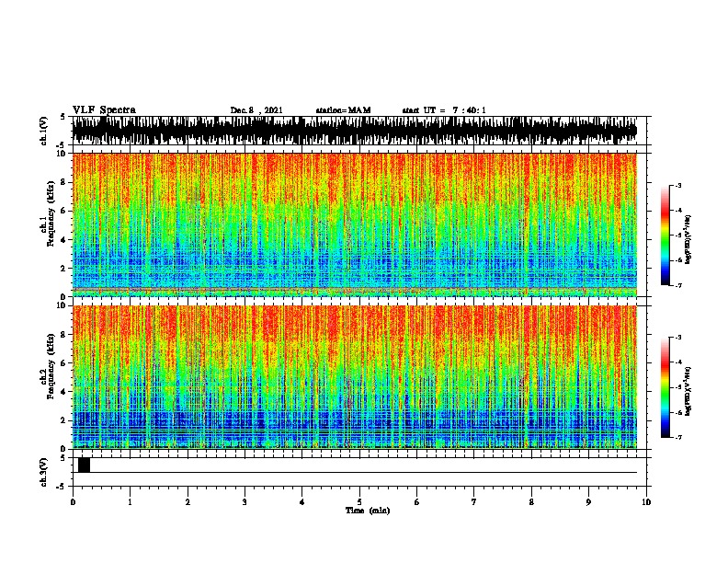
Task: Click the "10" kHz tick on ch.2 frequency axis
Action: point(63,305)
